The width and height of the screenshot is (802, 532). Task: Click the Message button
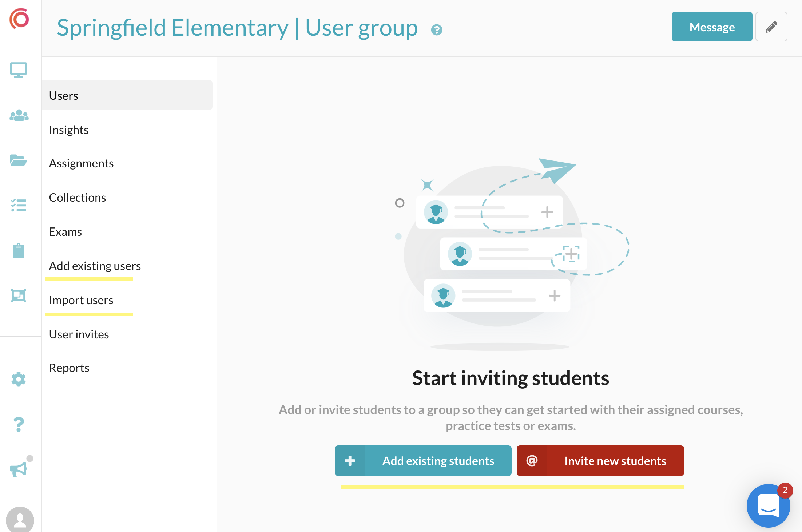click(x=712, y=27)
